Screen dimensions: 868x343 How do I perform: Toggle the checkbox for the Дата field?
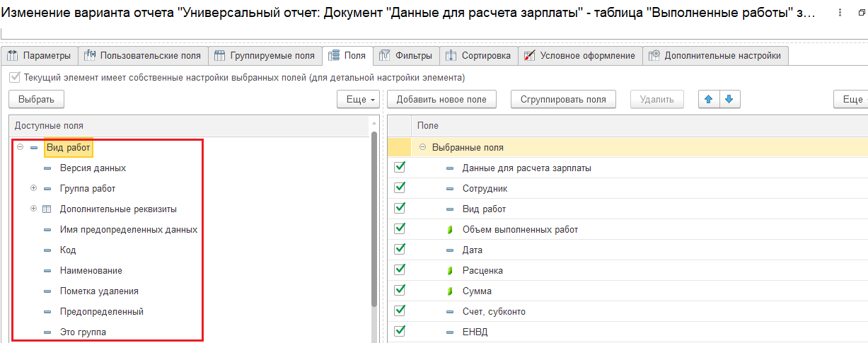point(400,250)
